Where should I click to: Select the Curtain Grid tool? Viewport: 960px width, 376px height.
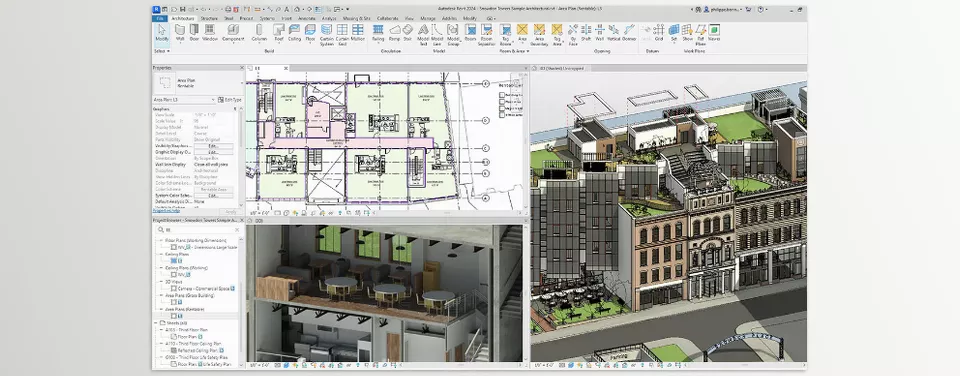pyautogui.click(x=342, y=35)
